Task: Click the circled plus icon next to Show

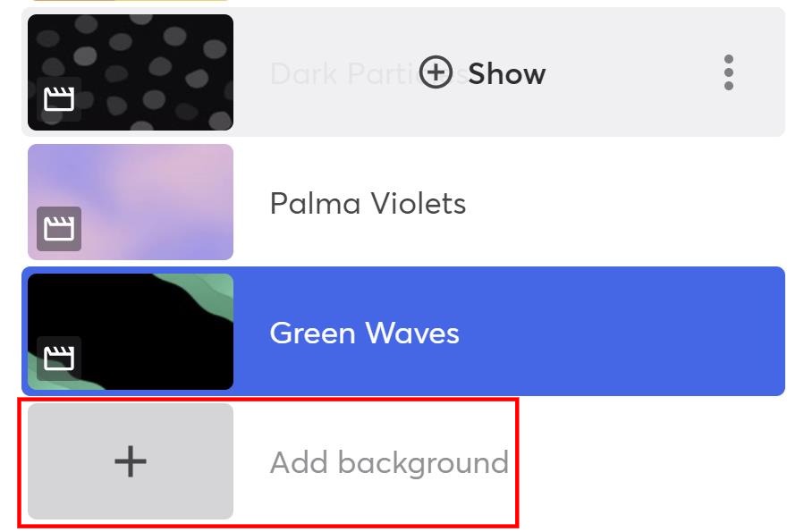Action: click(436, 74)
